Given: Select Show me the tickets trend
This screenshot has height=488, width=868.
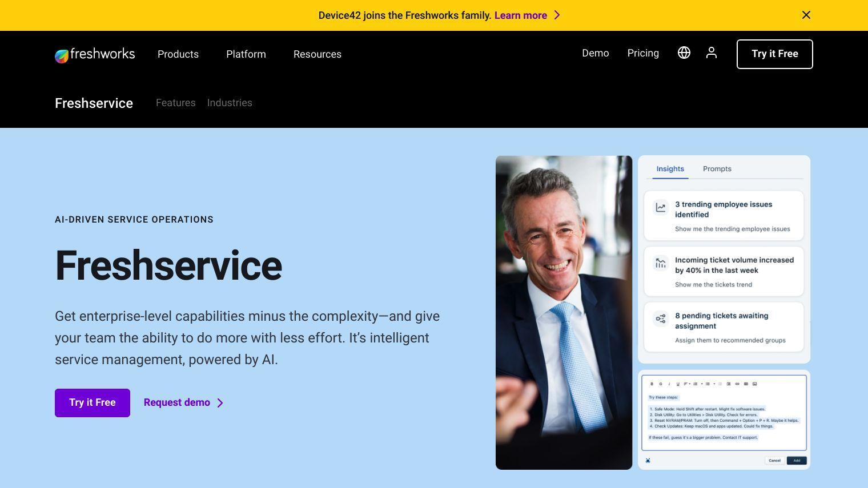Looking at the screenshot, I should [x=713, y=285].
